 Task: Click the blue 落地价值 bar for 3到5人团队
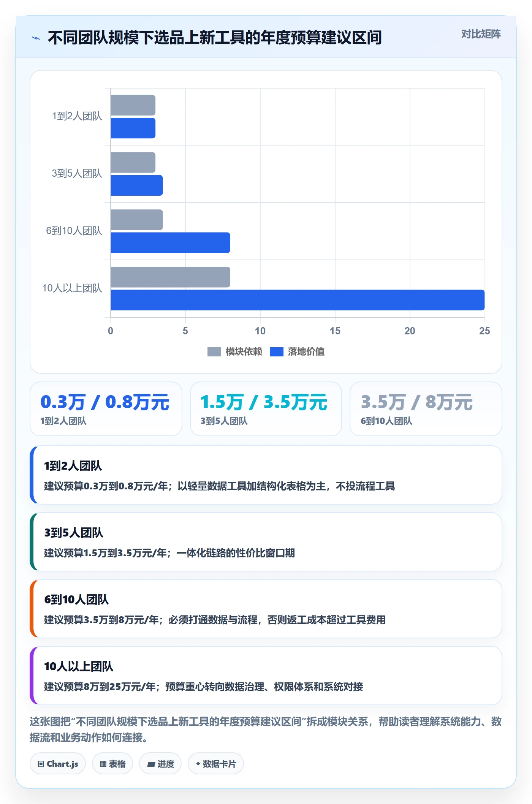click(x=137, y=185)
